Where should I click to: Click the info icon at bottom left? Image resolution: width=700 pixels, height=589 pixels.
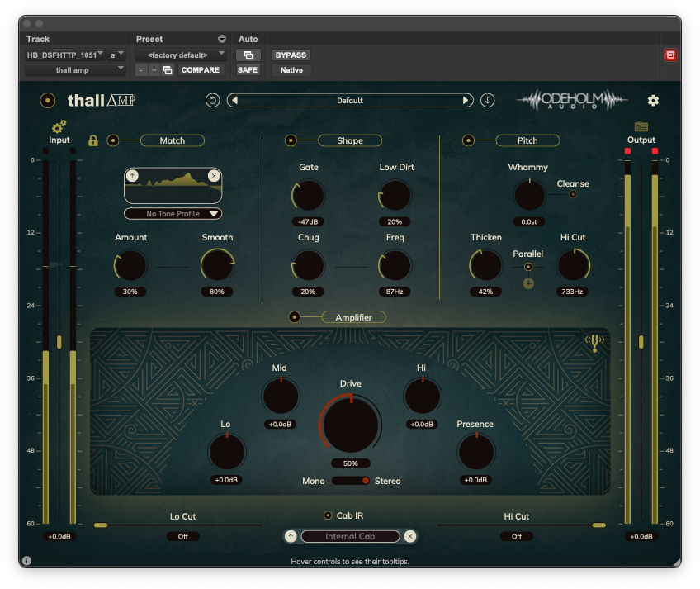click(26, 561)
